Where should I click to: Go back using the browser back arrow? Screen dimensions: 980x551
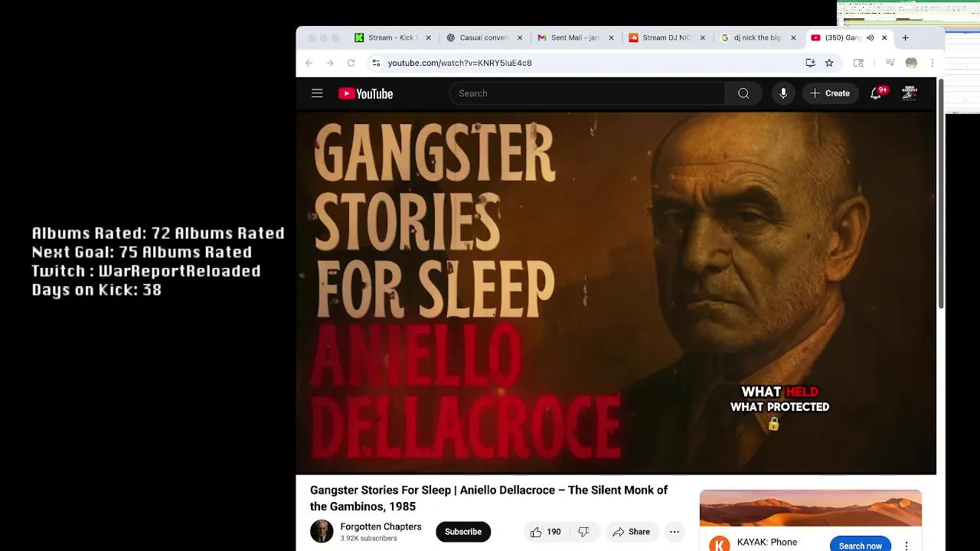coord(309,63)
